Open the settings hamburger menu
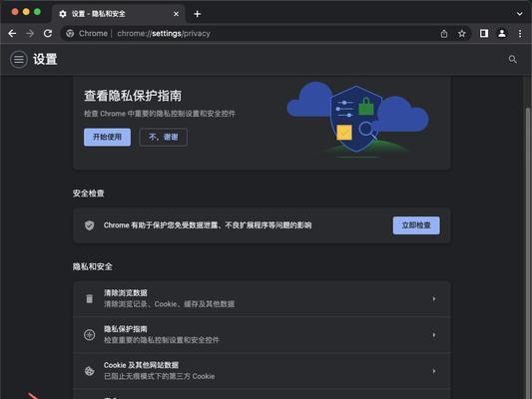The image size is (532, 399). [x=19, y=59]
